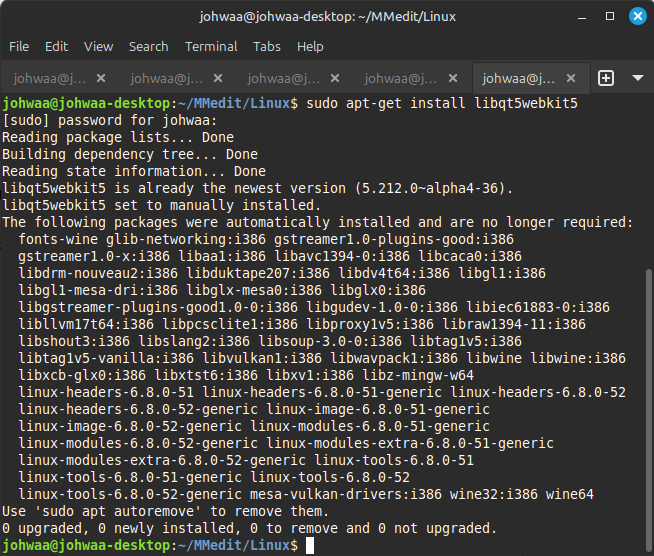Select the third terminal tab

pyautogui.click(x=282, y=78)
